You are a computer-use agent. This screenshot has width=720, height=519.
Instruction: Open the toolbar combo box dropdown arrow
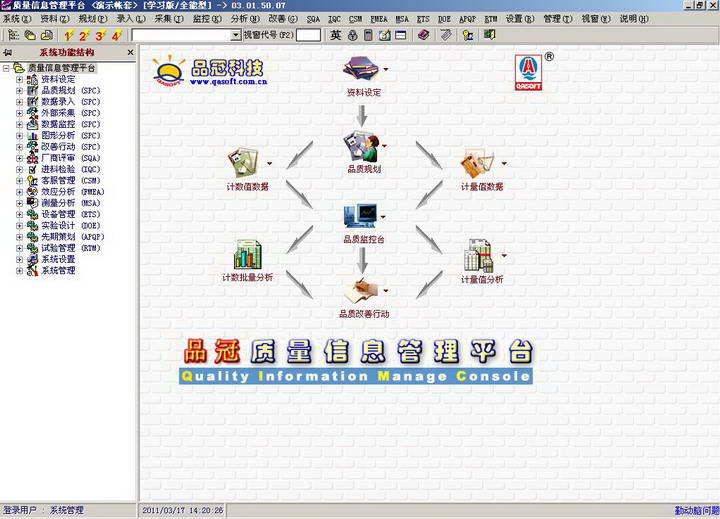pos(236,35)
